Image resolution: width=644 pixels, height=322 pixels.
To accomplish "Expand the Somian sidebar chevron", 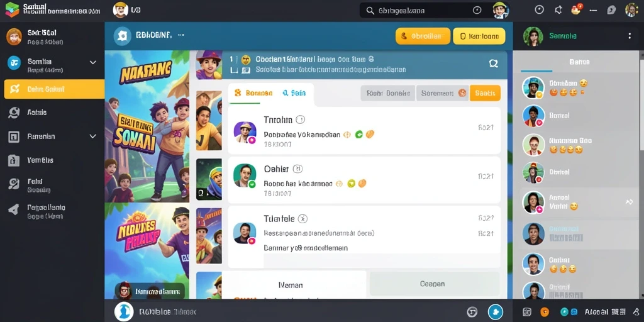I will click(93, 62).
